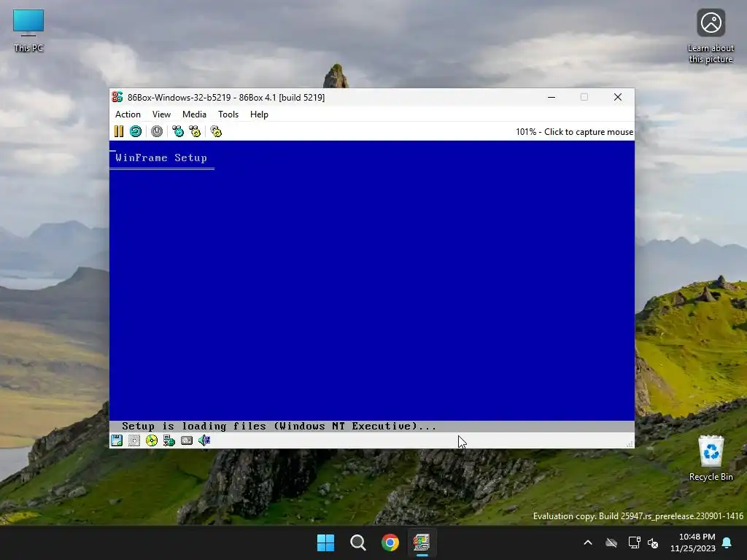Click the speaker sound status icon
The image size is (747, 560).
(x=204, y=440)
